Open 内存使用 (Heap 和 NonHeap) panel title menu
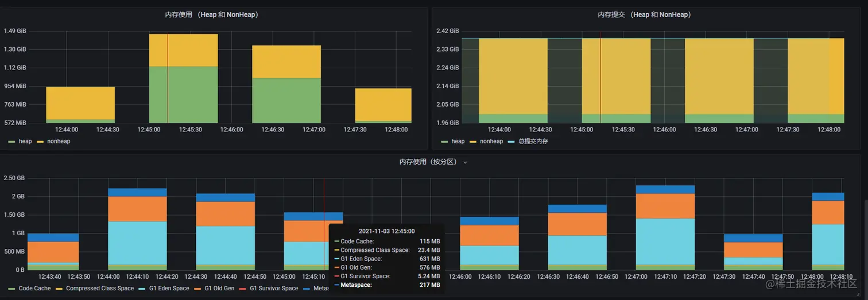 pos(214,15)
